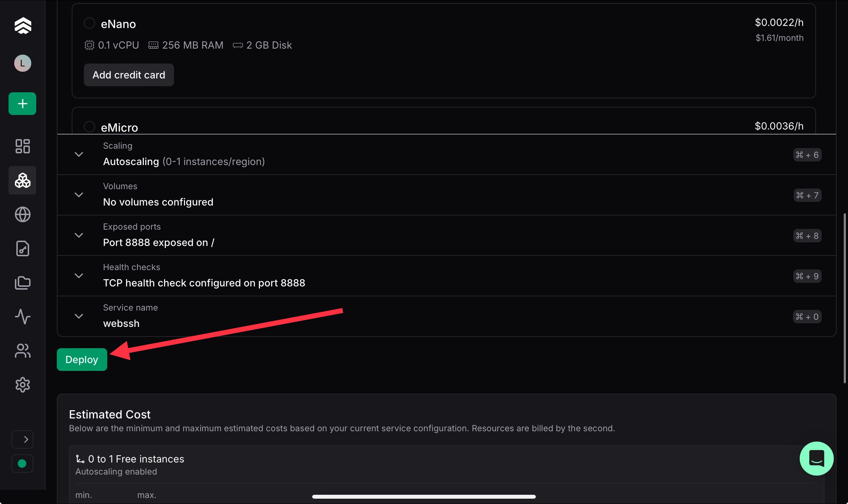Click the Koyeb logo icon

[x=23, y=26]
